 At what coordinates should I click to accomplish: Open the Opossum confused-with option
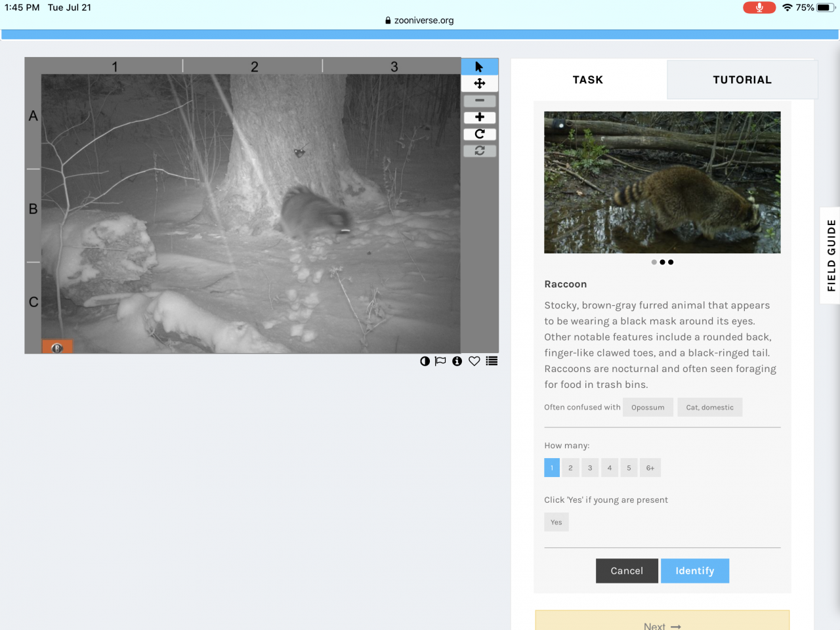click(648, 408)
